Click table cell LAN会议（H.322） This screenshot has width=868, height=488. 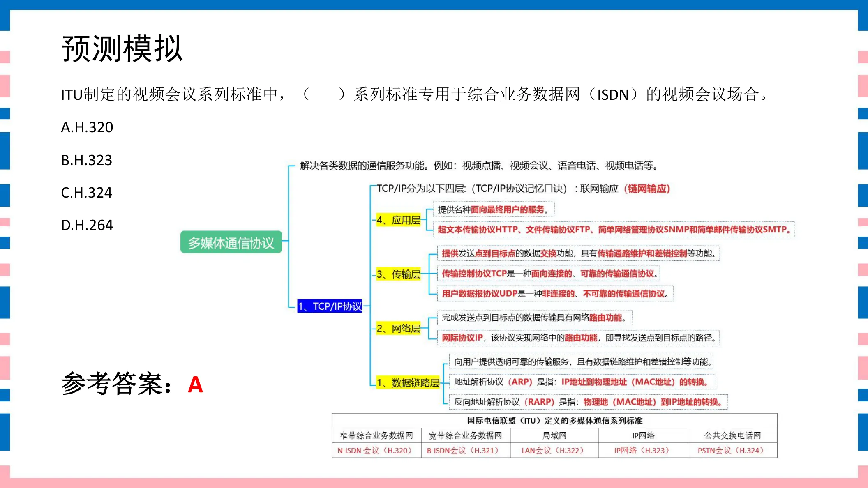(554, 450)
